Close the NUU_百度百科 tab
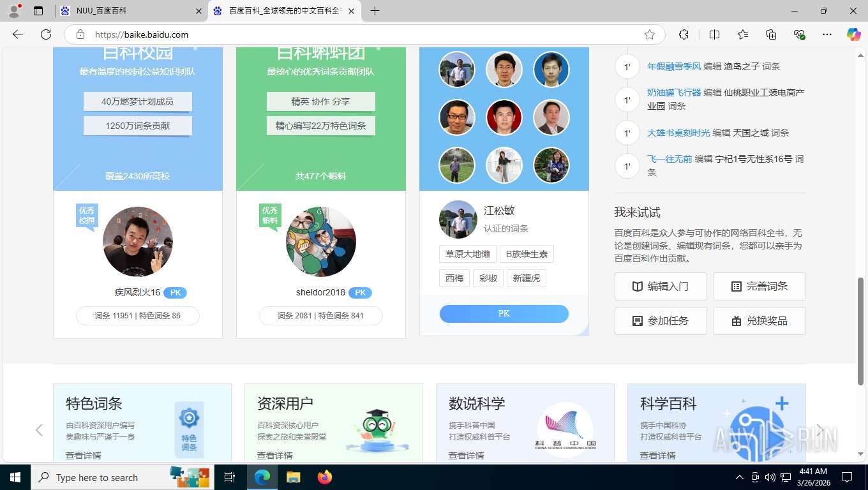Viewport: 868px width, 490px height. 198,11
